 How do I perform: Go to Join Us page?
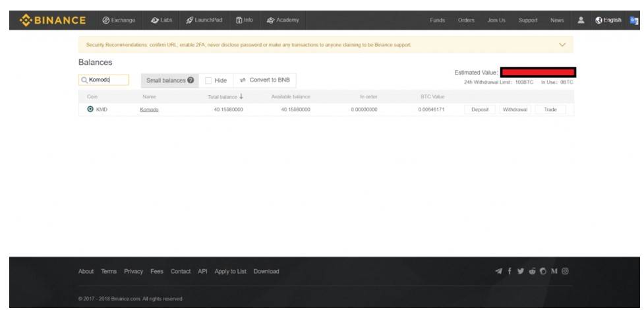point(496,20)
